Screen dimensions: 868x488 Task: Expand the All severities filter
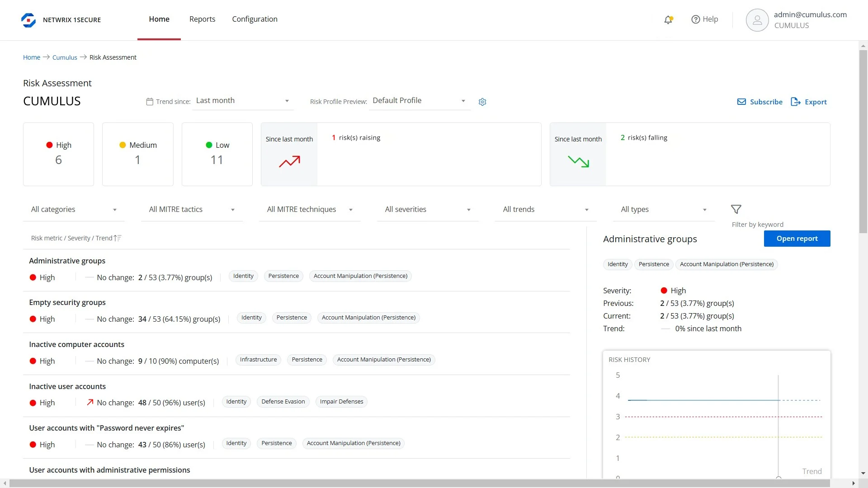pos(428,209)
